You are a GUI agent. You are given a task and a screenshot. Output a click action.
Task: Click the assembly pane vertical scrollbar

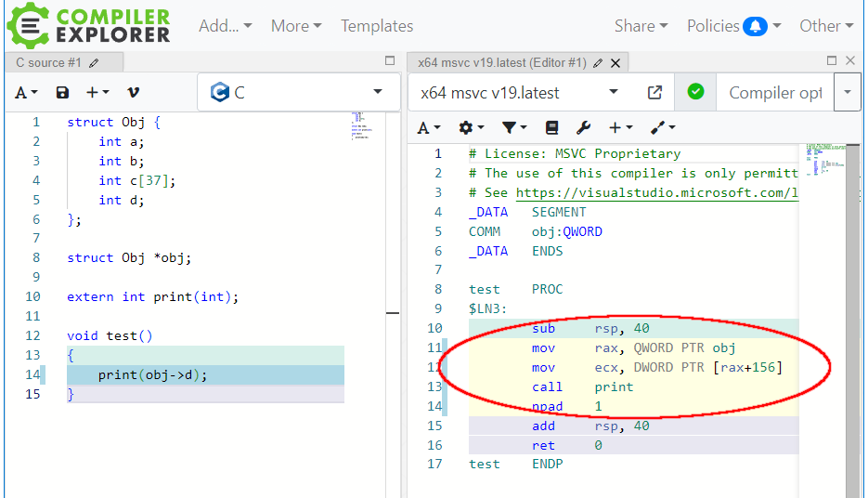coord(852,321)
